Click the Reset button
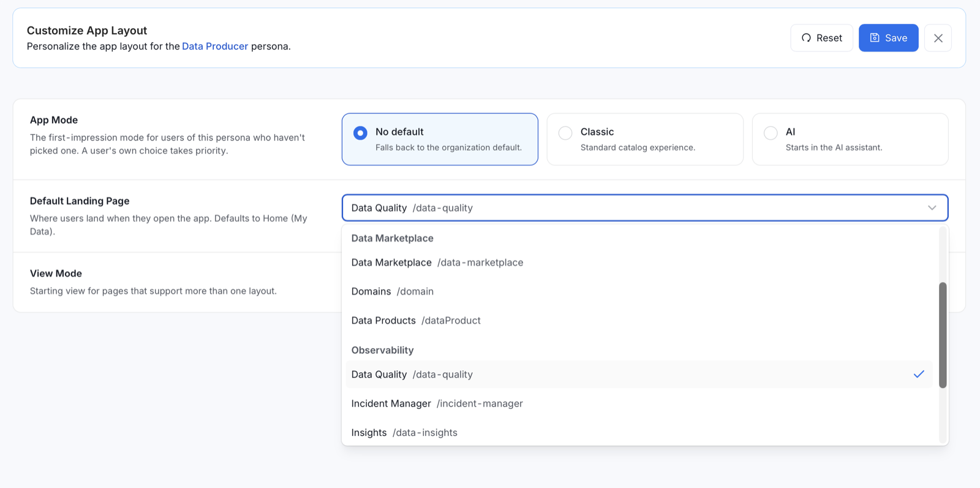This screenshot has width=980, height=488. pyautogui.click(x=821, y=38)
